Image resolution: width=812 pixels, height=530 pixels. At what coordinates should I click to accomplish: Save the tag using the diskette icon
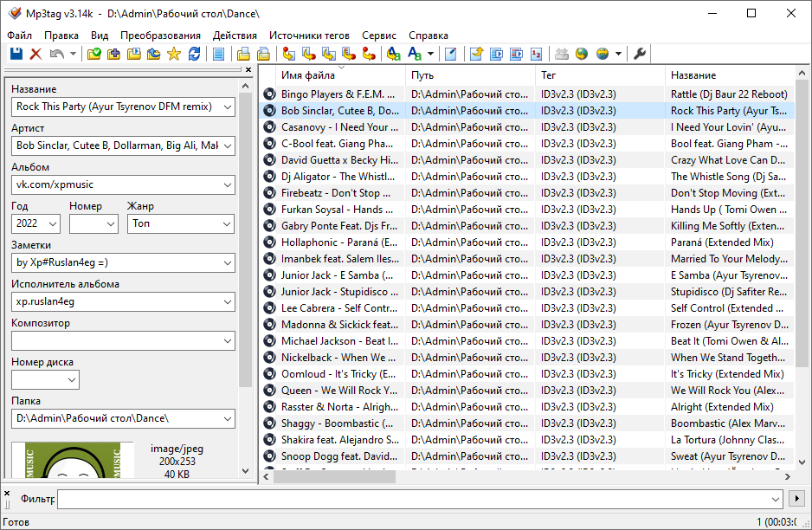[16, 54]
